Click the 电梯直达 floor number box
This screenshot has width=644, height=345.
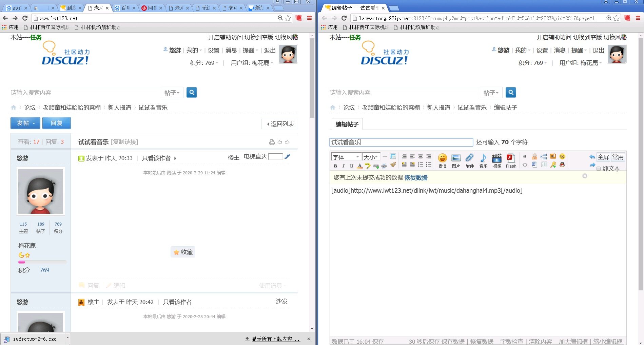pos(275,156)
